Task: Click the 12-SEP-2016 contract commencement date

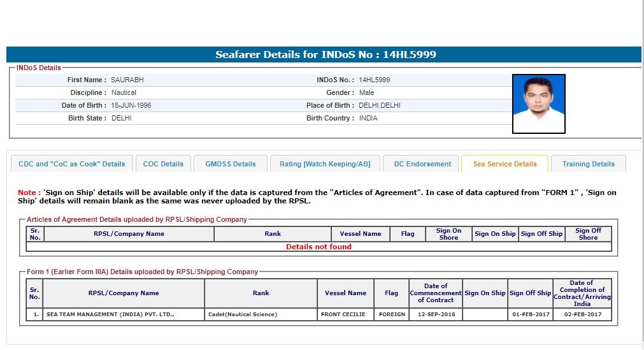Action: 435,314
